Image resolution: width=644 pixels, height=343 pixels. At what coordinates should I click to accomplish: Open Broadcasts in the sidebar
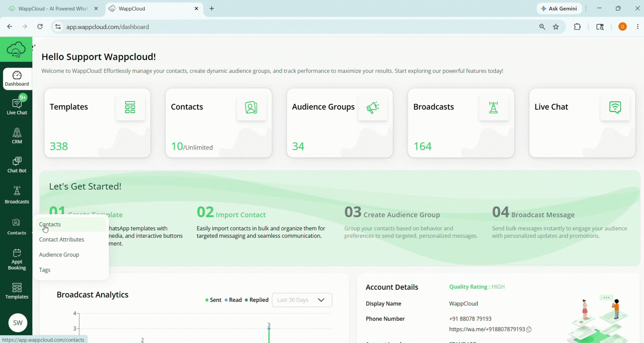[x=17, y=195]
